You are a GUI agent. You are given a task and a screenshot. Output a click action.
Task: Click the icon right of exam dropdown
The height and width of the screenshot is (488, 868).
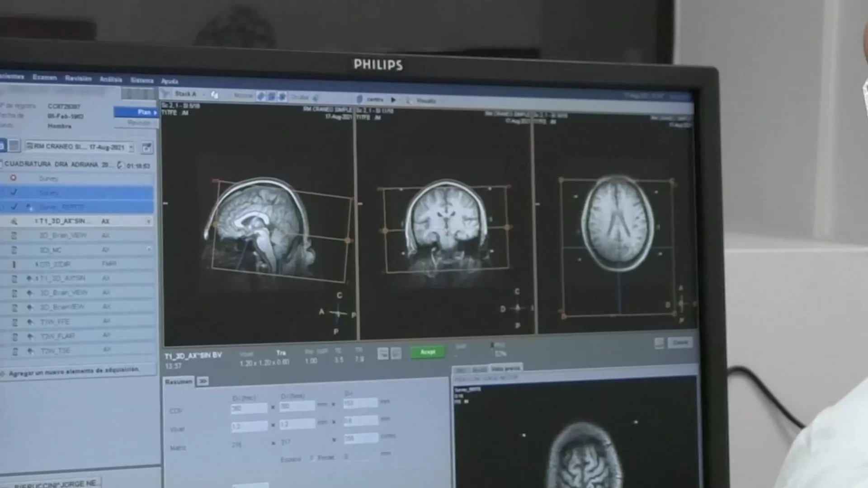[x=146, y=147]
